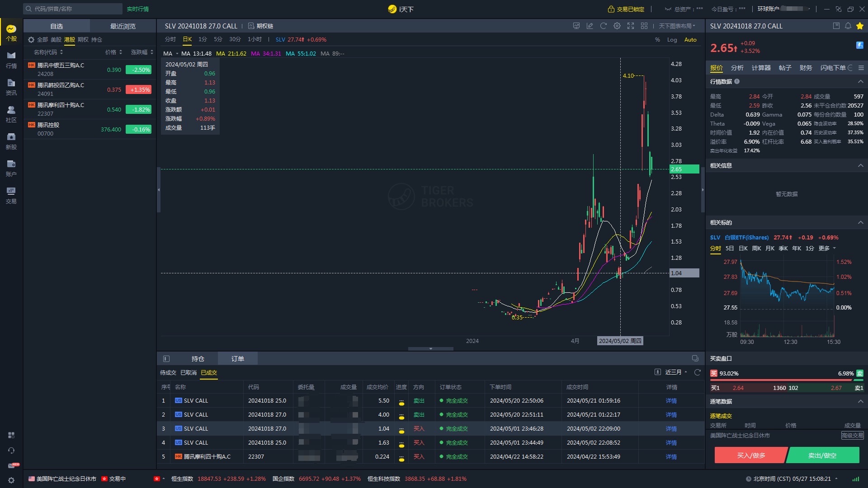Open the 账户 account sidebar section
The height and width of the screenshot is (488, 868).
[11, 169]
